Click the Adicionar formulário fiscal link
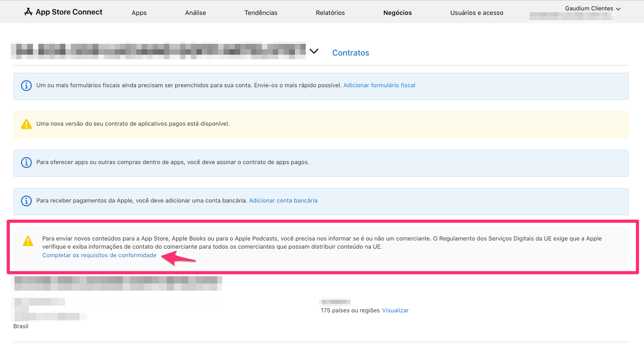This screenshot has width=644, height=349. point(379,85)
